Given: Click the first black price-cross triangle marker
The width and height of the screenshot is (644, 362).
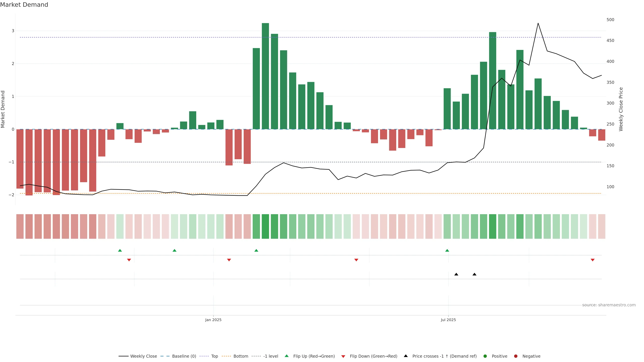Looking at the screenshot, I should [456, 274].
